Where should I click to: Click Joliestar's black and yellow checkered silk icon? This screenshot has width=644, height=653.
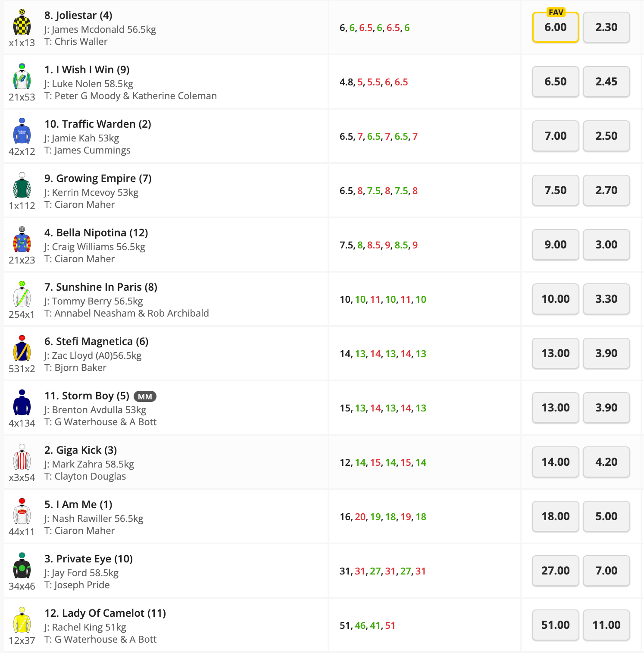(x=22, y=23)
